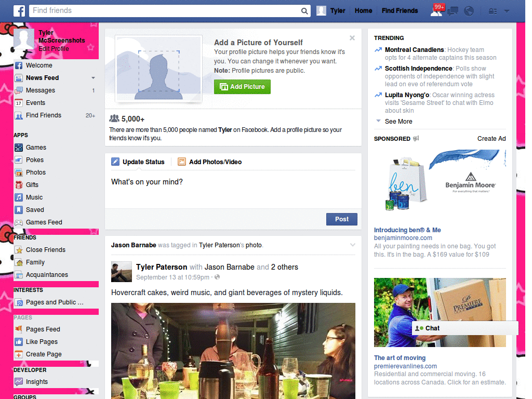Open Acquaintances list icon

[19, 275]
